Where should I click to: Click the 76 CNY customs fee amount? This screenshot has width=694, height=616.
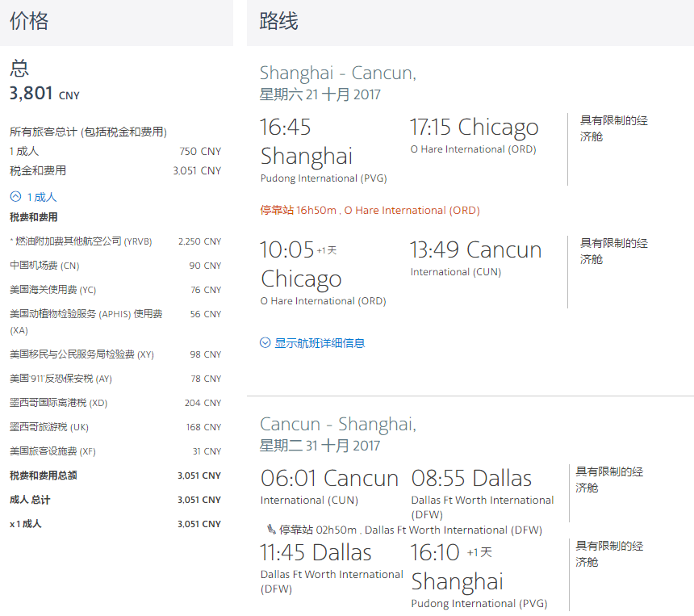pos(206,290)
